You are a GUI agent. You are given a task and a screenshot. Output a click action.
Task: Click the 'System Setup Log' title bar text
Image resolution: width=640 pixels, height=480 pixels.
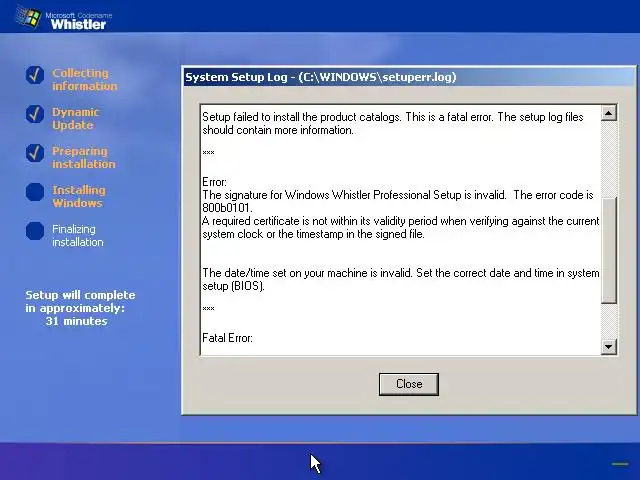pos(320,77)
